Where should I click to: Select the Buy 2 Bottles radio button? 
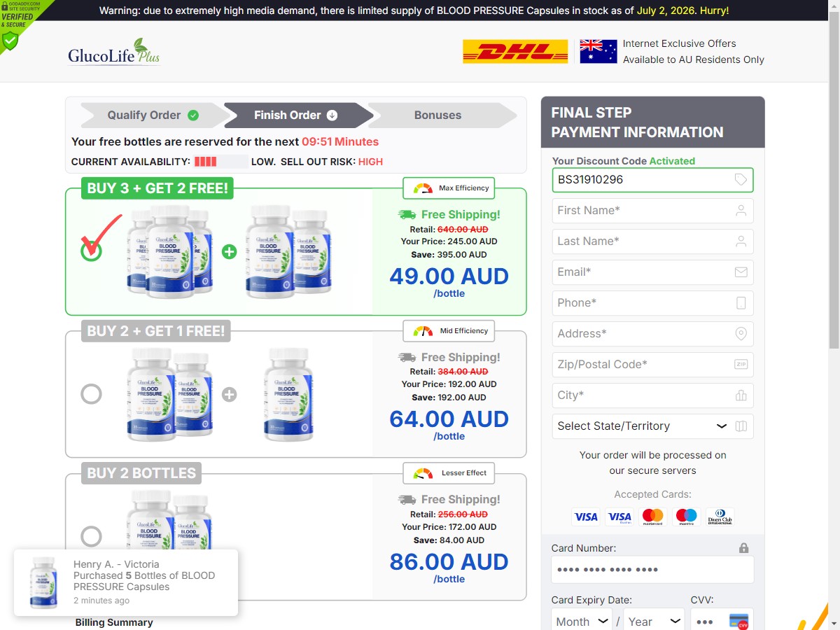coord(91,537)
